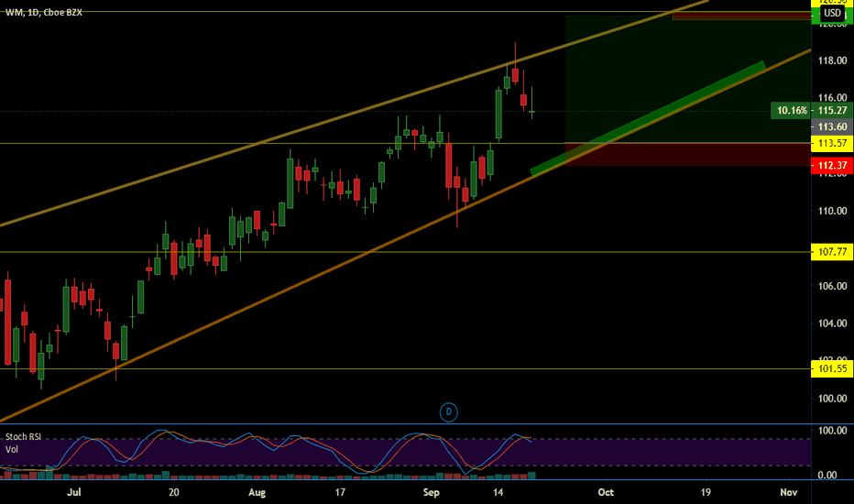Open the USD currency selector
The height and width of the screenshot is (504, 854).
pos(832,13)
